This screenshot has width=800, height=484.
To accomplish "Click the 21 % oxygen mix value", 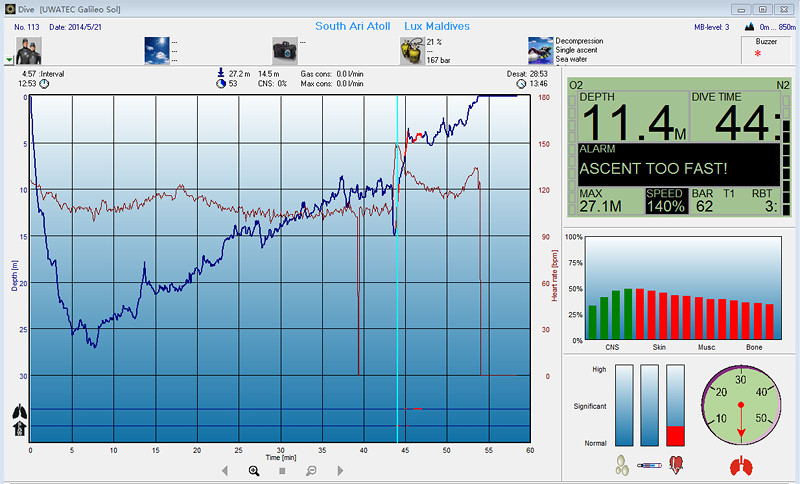I will click(434, 42).
